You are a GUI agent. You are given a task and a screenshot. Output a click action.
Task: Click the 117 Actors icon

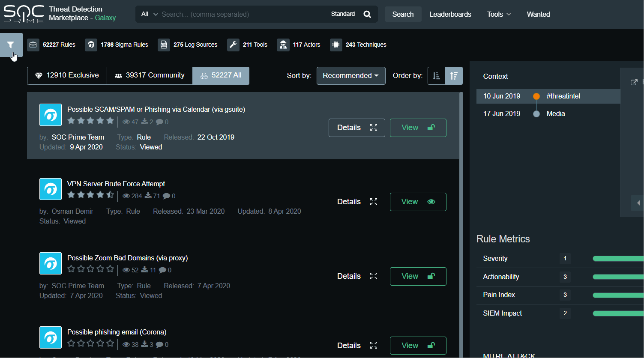[283, 45]
